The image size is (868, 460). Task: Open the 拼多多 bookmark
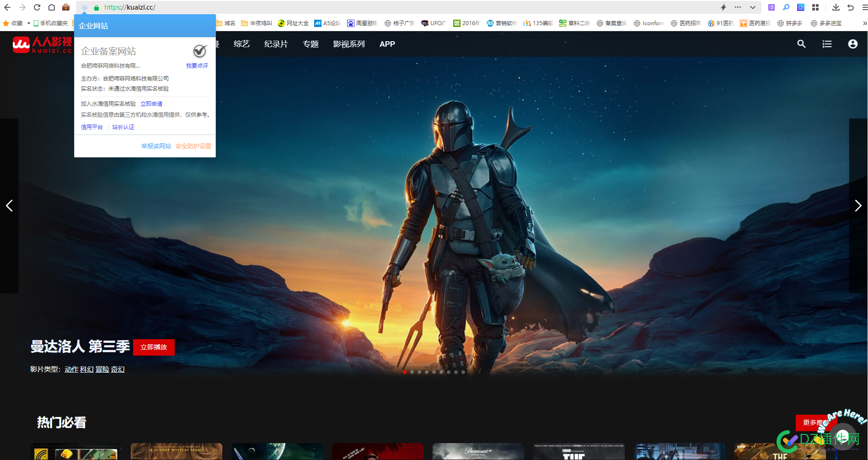(790, 23)
